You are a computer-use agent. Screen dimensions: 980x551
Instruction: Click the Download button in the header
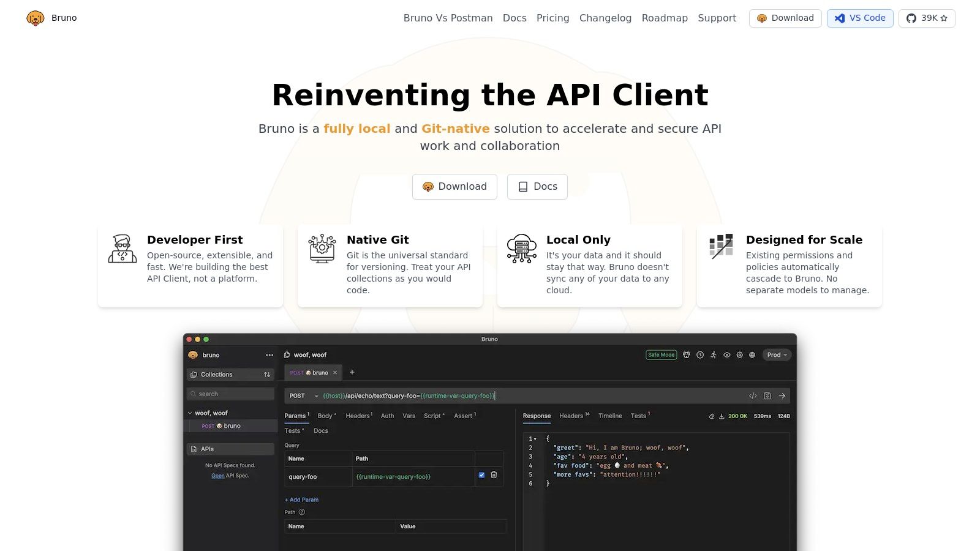[x=785, y=18]
